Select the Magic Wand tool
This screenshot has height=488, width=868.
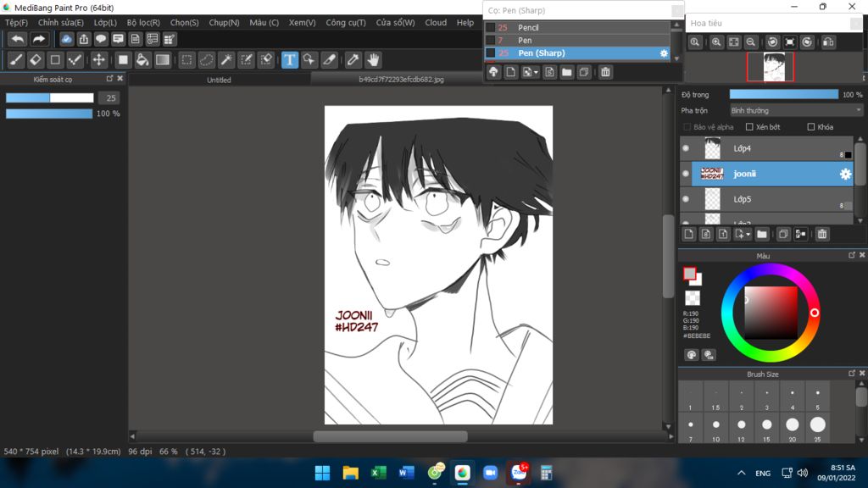[x=226, y=60]
